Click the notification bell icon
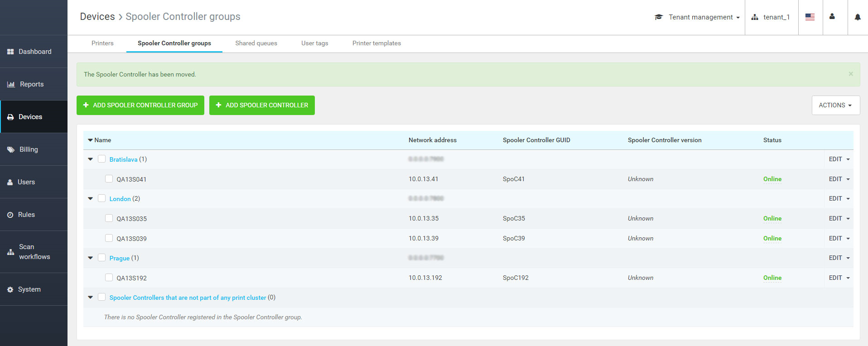 tap(857, 17)
